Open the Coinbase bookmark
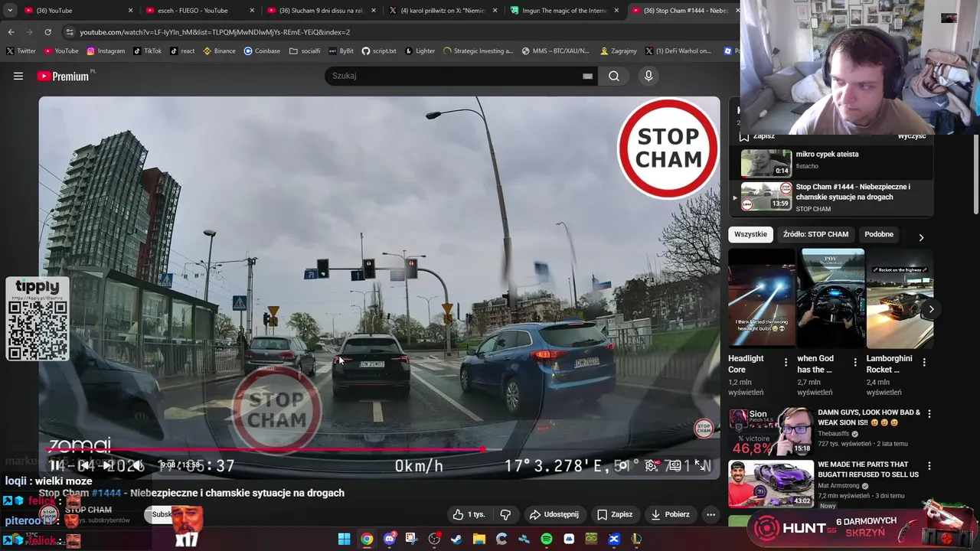980x551 pixels. tap(262, 51)
